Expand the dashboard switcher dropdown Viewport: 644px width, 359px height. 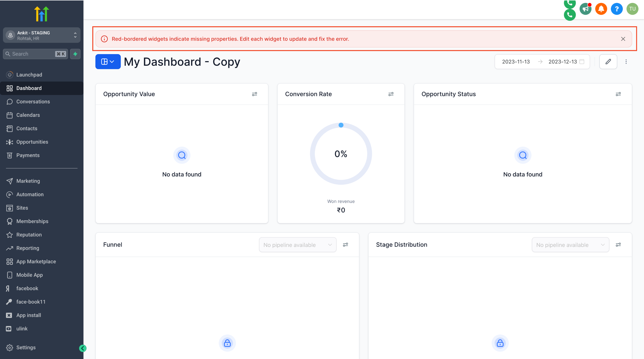coord(108,62)
